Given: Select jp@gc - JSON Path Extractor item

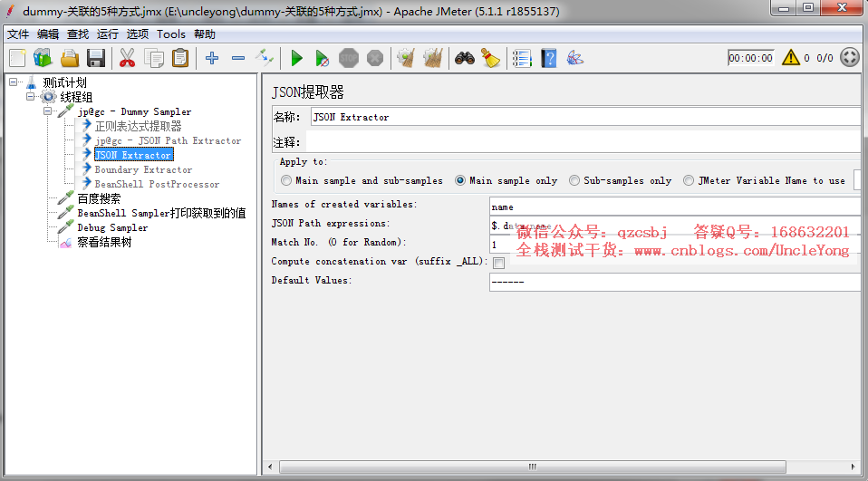Looking at the screenshot, I should pos(169,140).
